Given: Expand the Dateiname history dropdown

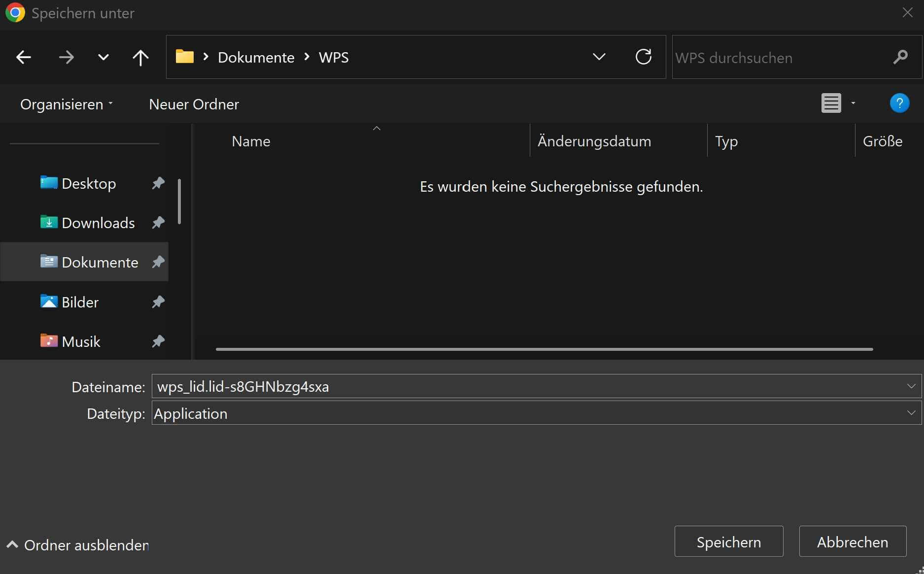Looking at the screenshot, I should [x=911, y=386].
